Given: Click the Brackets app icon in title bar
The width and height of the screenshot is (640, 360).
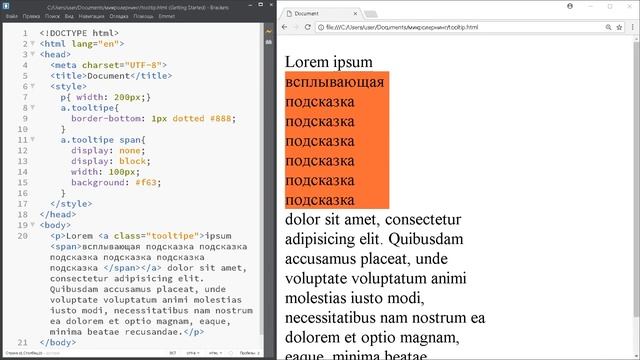Looking at the screenshot, I should [x=6, y=6].
